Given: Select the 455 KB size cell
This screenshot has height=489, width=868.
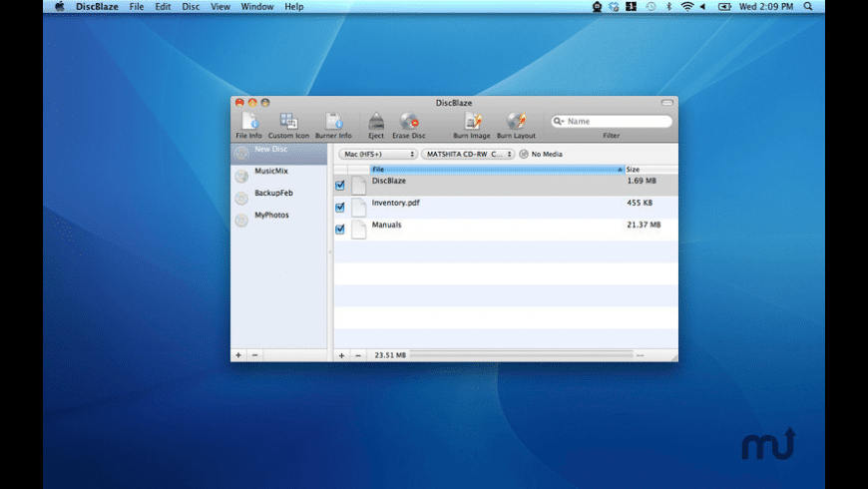Looking at the screenshot, I should point(640,203).
